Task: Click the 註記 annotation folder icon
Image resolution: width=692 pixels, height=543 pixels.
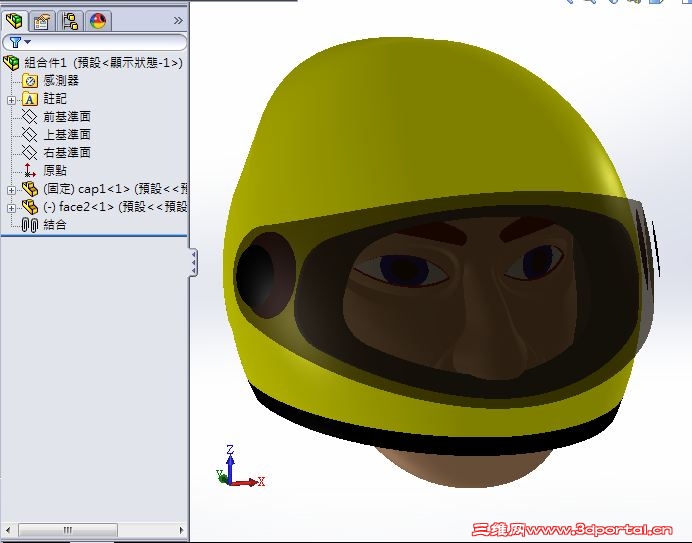Action: pos(30,99)
